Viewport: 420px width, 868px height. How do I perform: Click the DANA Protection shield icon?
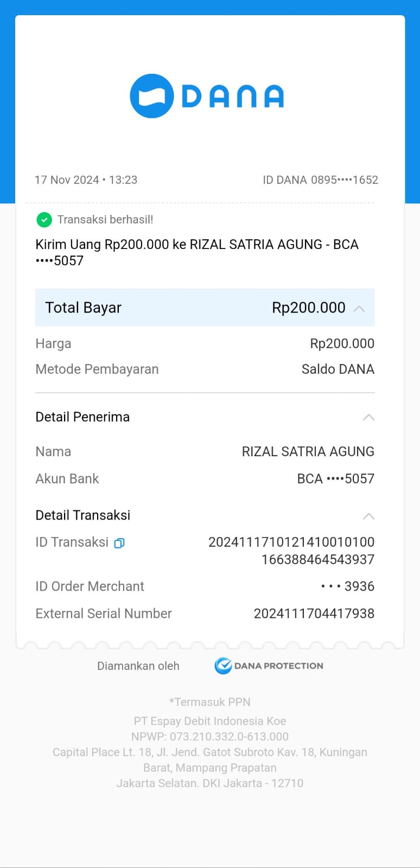pos(223,666)
